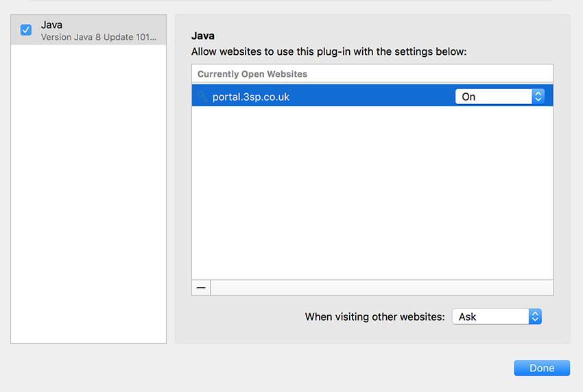
Task: Select the Java entry in plug-in list
Action: [88, 30]
